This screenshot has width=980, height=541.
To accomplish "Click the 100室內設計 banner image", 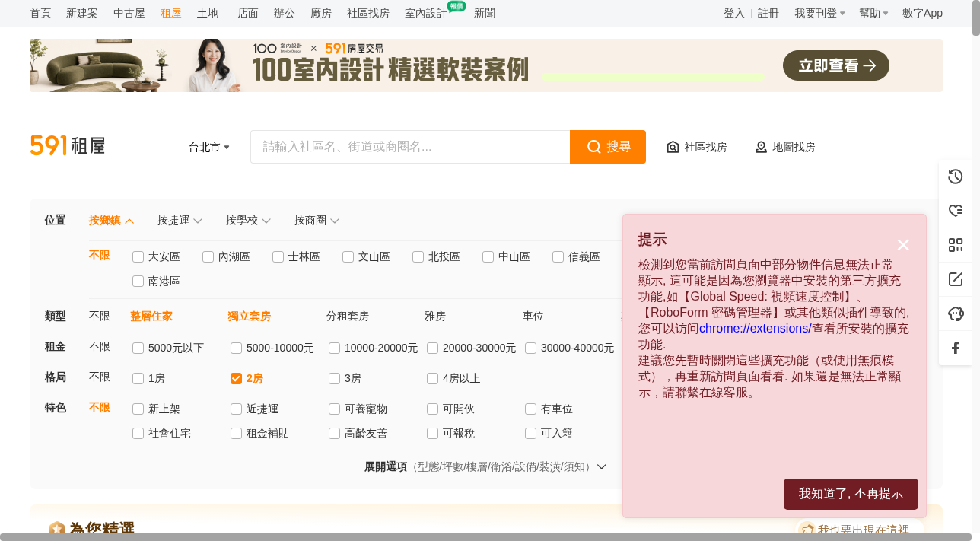I will pyautogui.click(x=486, y=65).
